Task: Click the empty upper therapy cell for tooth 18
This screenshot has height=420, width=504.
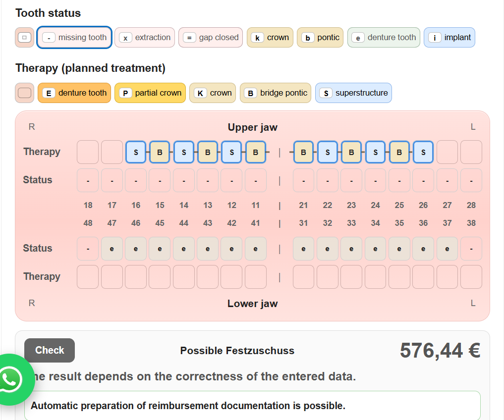Action: point(88,152)
